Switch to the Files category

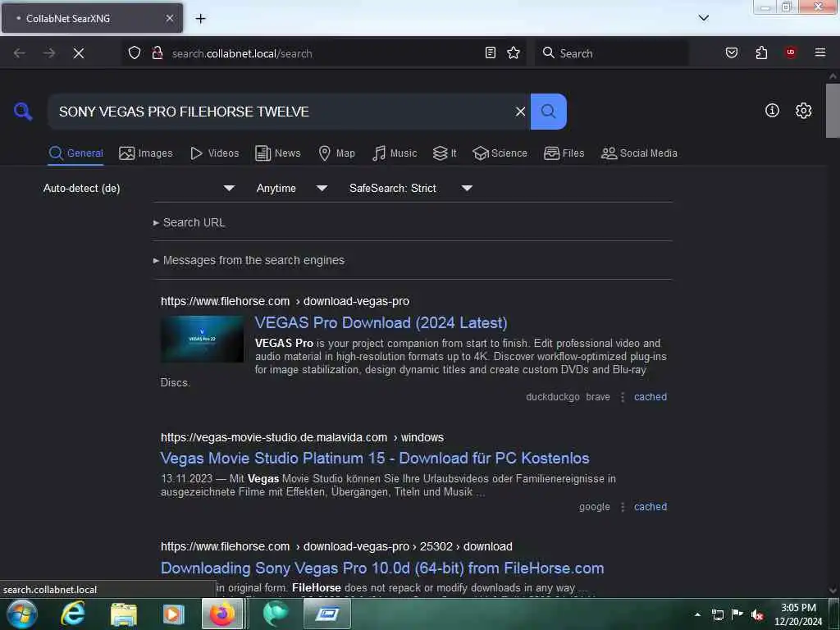(x=564, y=153)
